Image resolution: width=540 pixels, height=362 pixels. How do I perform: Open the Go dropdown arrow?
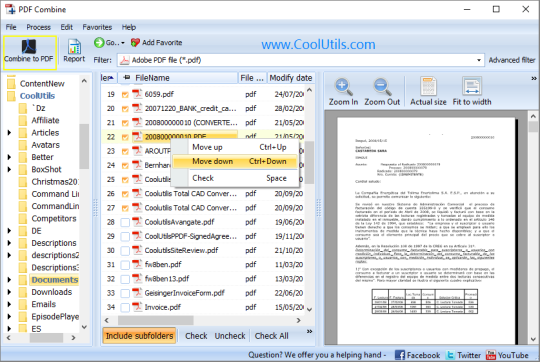123,43
